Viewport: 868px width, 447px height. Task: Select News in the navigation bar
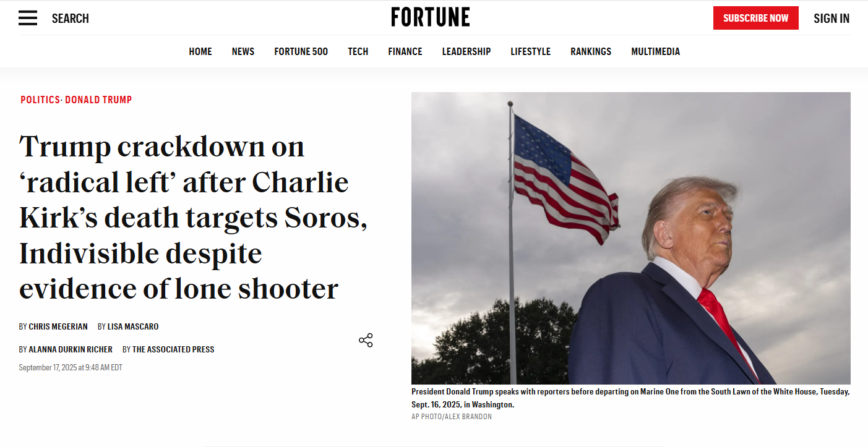(243, 52)
